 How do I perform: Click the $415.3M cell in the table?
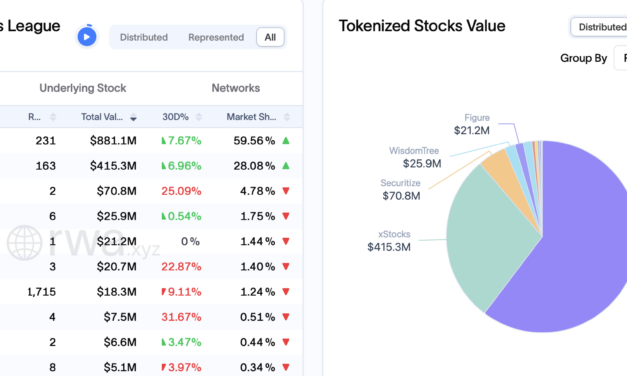point(113,166)
